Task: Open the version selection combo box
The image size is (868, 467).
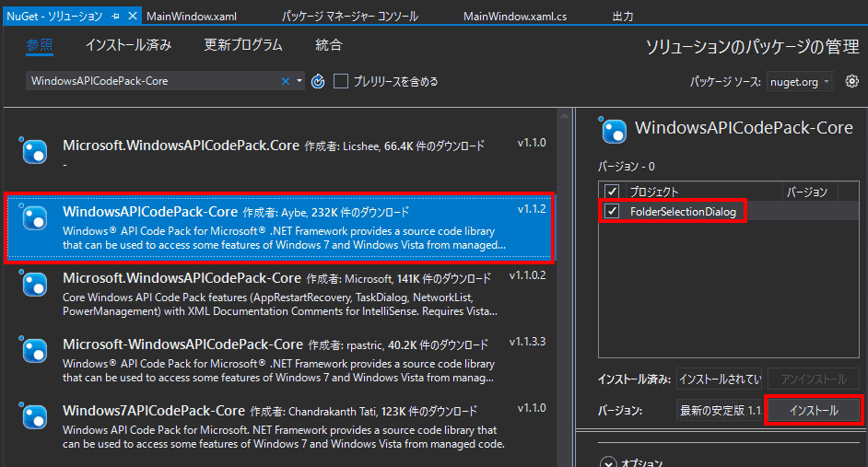Action: tap(719, 411)
